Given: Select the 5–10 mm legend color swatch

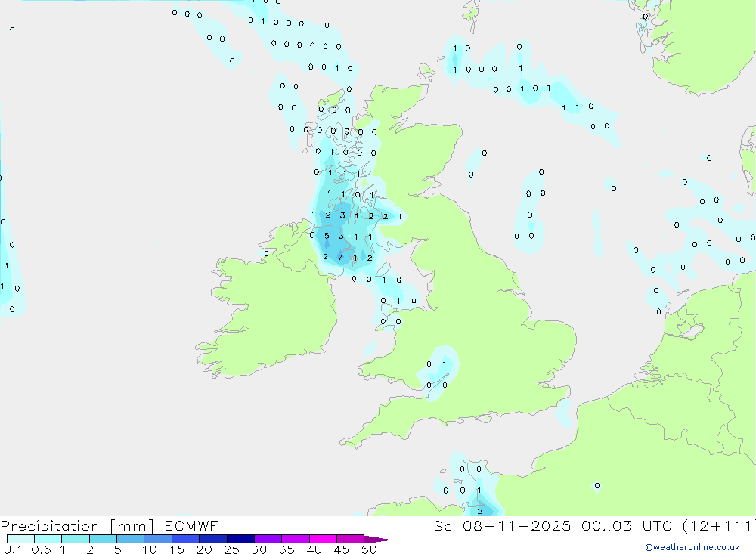Looking at the screenshot, I should (130, 539).
